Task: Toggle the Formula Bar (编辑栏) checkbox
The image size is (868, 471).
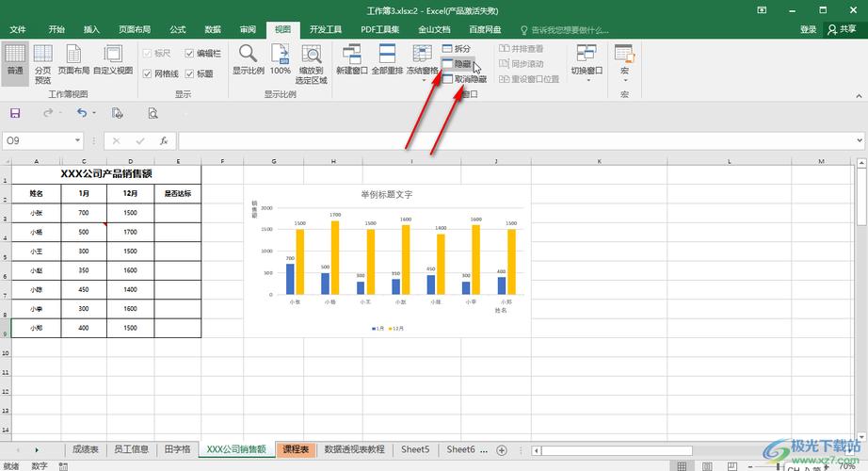Action: [x=203, y=53]
